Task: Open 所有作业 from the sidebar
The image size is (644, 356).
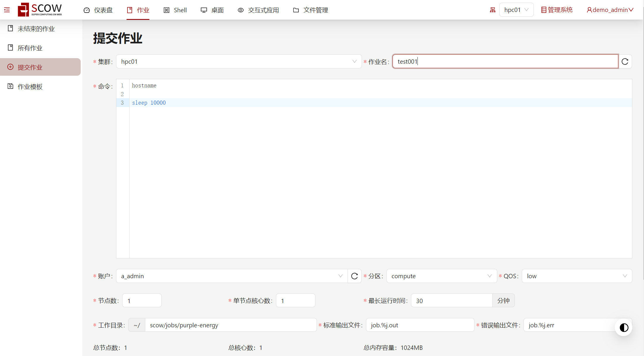Action: (x=30, y=48)
